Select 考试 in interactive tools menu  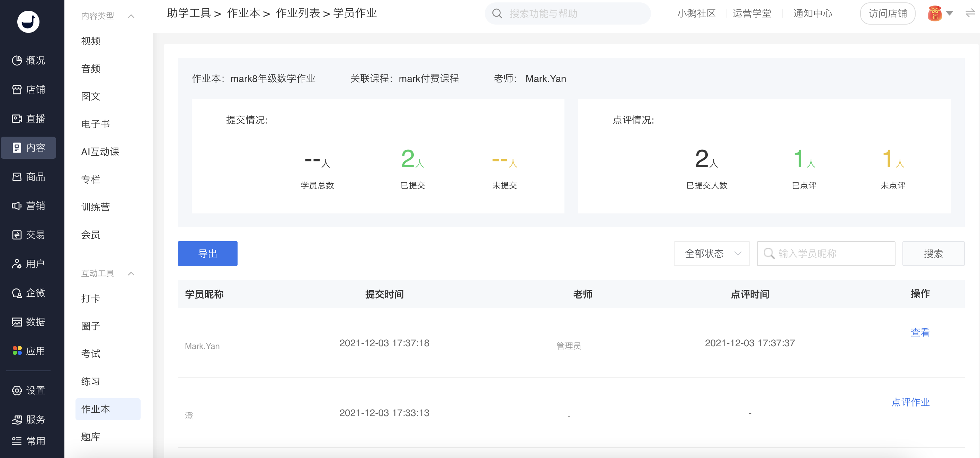(x=90, y=354)
